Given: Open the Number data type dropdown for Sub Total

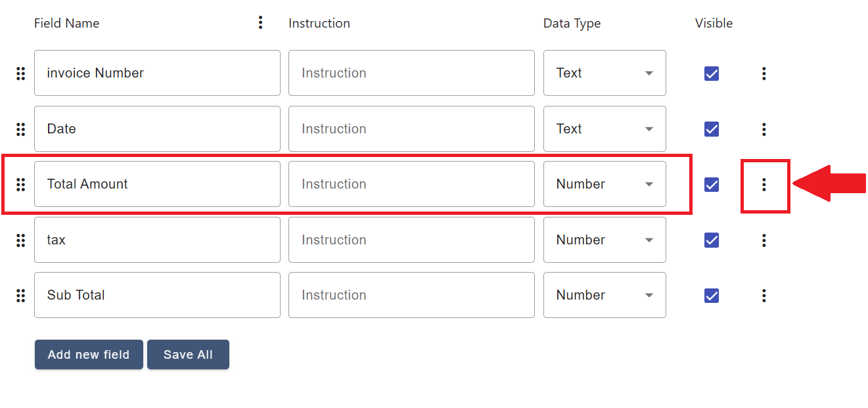Looking at the screenshot, I should pos(604,295).
